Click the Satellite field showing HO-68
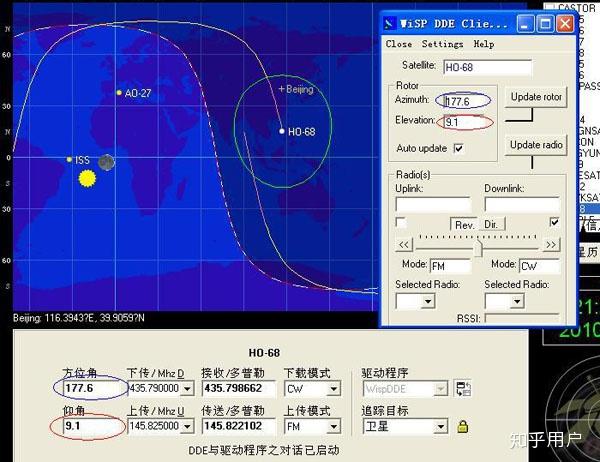The height and width of the screenshot is (462, 600). 488,67
